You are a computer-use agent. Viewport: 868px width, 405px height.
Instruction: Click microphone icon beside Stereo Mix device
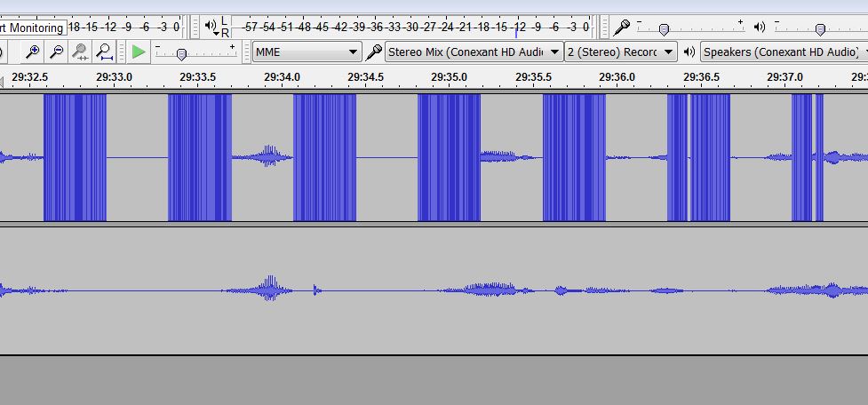(374, 52)
